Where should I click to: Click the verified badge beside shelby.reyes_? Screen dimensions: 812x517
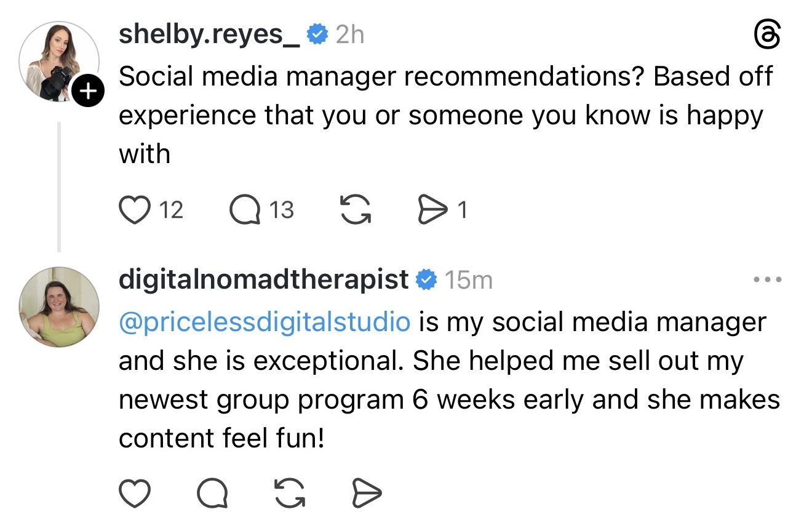(317, 35)
